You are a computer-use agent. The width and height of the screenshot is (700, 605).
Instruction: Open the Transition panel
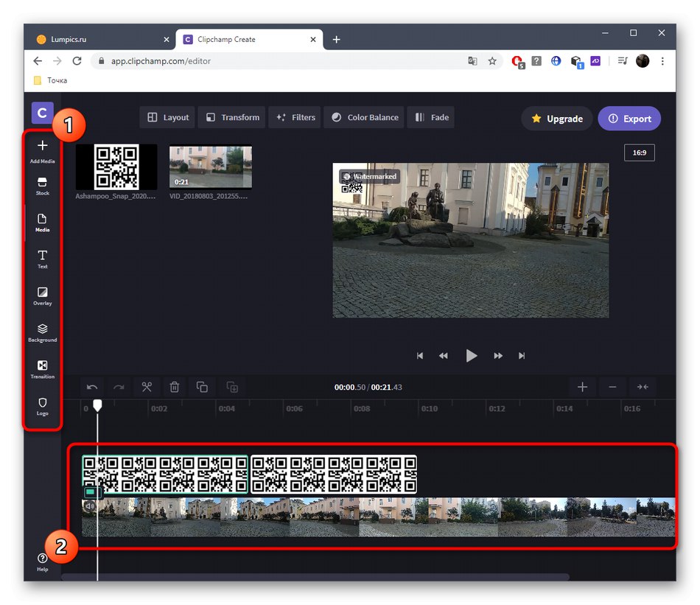(x=42, y=369)
